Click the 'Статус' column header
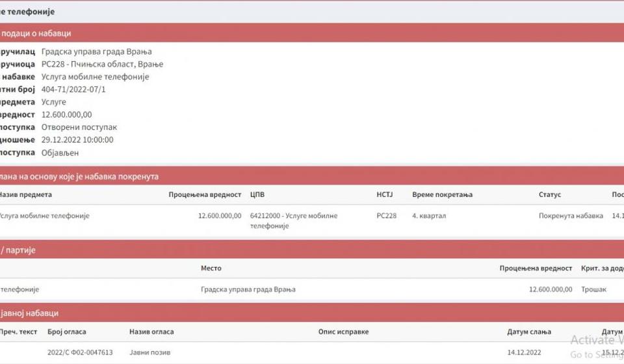 point(550,194)
